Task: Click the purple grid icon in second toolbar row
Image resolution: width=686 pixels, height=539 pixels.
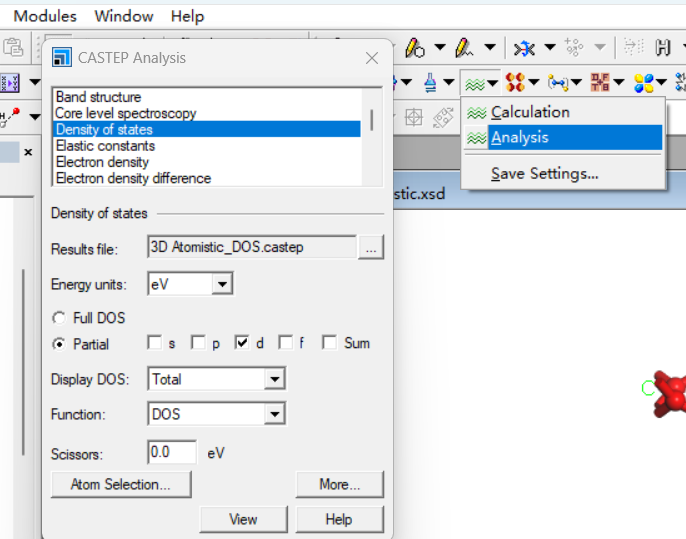Action: 9,82
